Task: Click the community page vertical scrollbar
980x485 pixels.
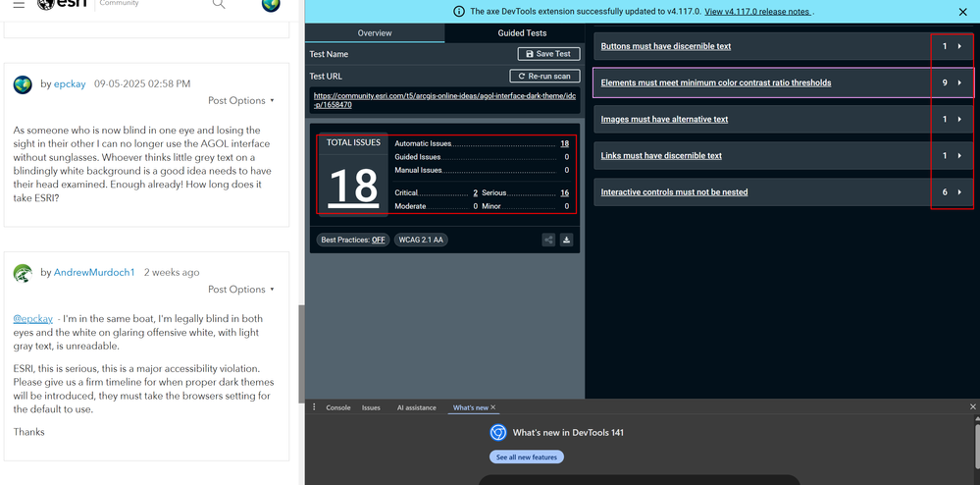Action: tap(300, 353)
